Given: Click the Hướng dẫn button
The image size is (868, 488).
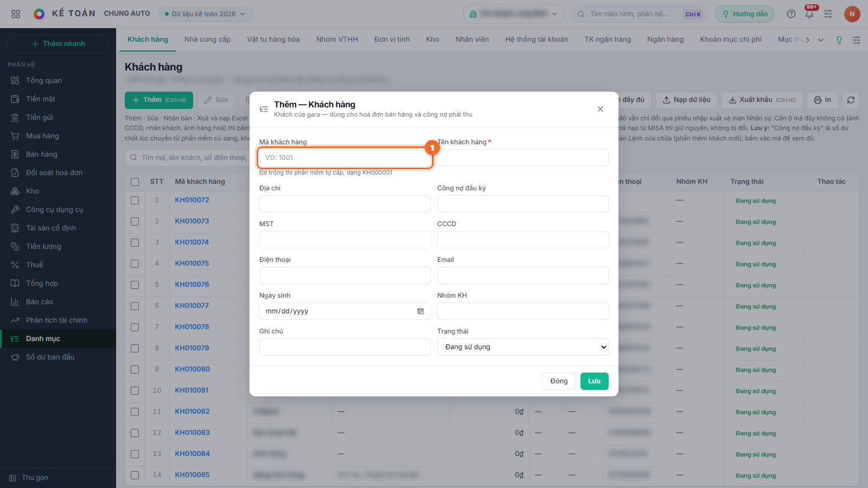Looking at the screenshot, I should (x=744, y=14).
